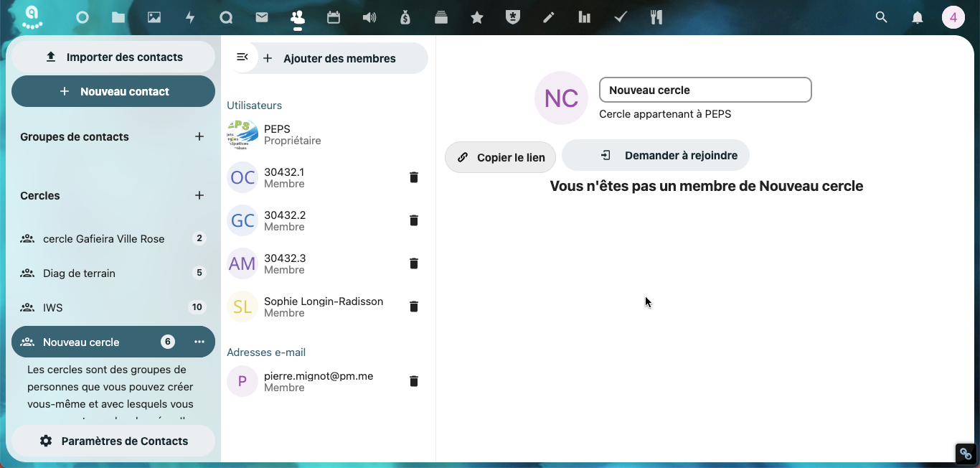Delete member 30432.1 with trash icon
Screen dimensions: 980x468
coord(414,177)
